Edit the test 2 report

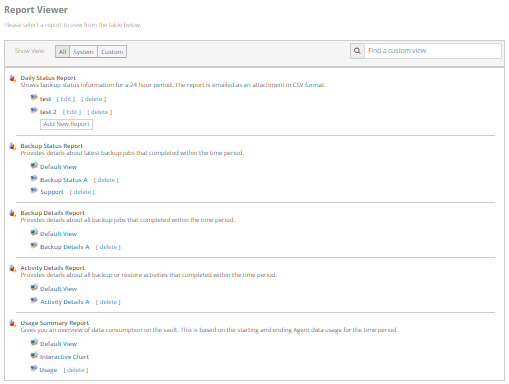(72, 112)
